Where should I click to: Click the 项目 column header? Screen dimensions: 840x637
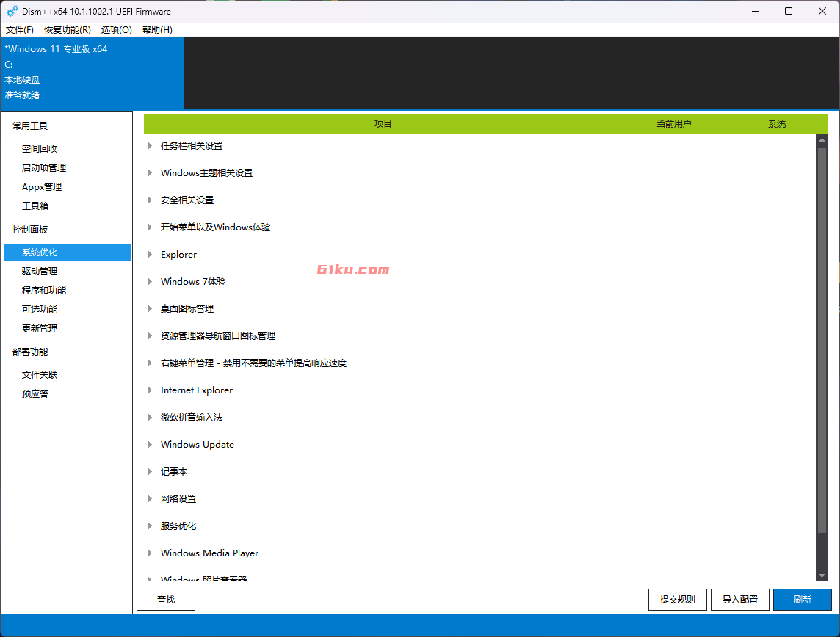383,123
